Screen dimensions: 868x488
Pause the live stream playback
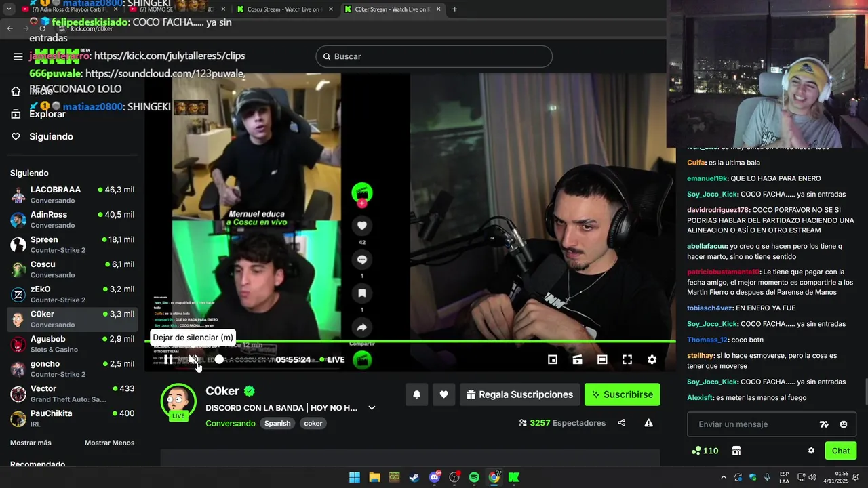tap(167, 360)
